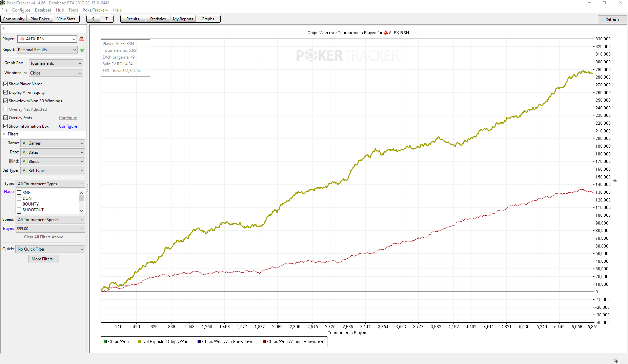Toggle Show Information Box checkbox
Viewport: 628px width, 364px height.
pos(6,126)
